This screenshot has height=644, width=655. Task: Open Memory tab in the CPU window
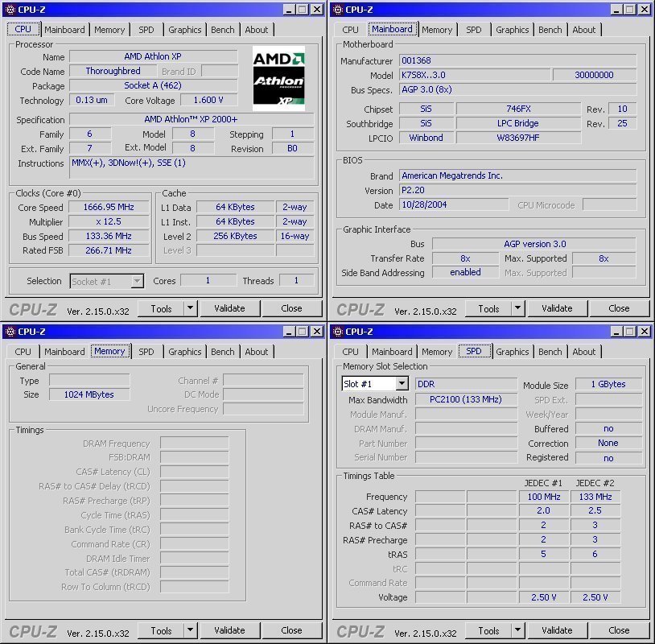pyautogui.click(x=109, y=30)
